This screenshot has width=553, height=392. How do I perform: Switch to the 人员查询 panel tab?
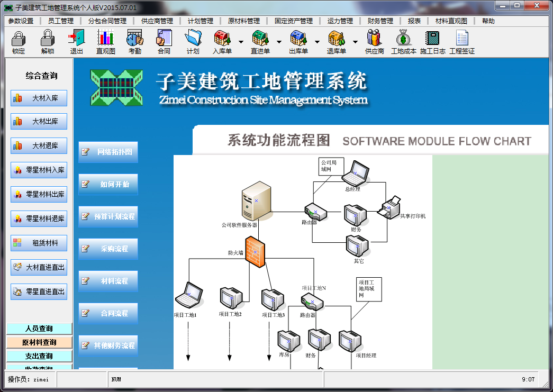click(39, 329)
